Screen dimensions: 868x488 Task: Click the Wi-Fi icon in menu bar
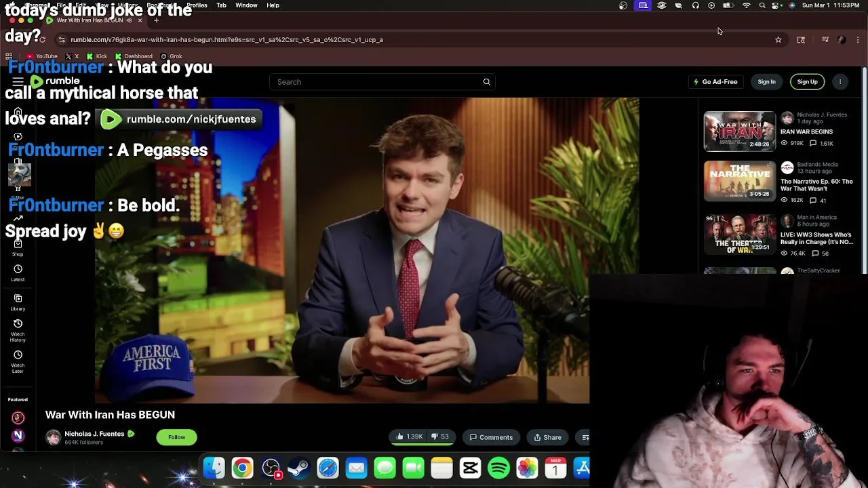(x=747, y=5)
